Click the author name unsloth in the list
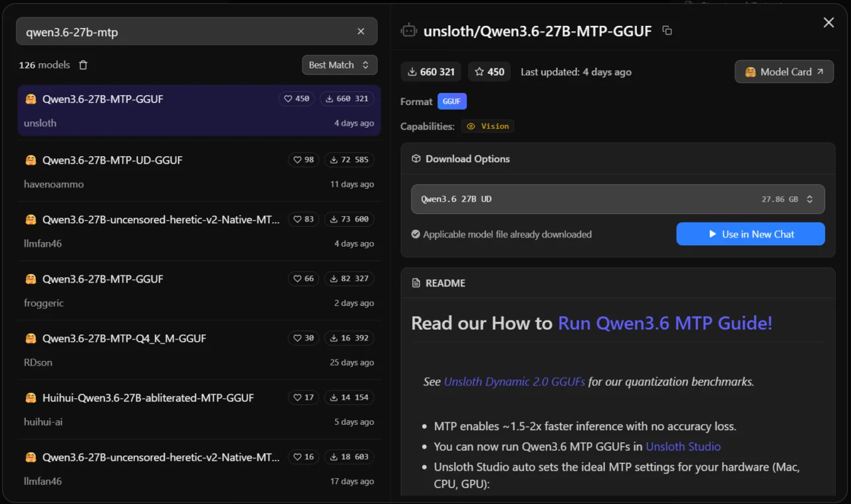Image resolution: width=851 pixels, height=504 pixels. coord(40,123)
